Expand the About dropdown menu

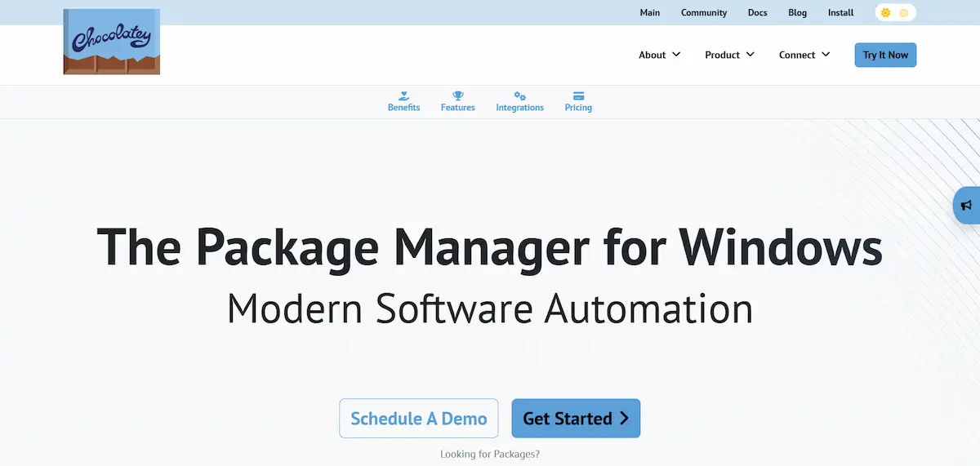point(660,55)
